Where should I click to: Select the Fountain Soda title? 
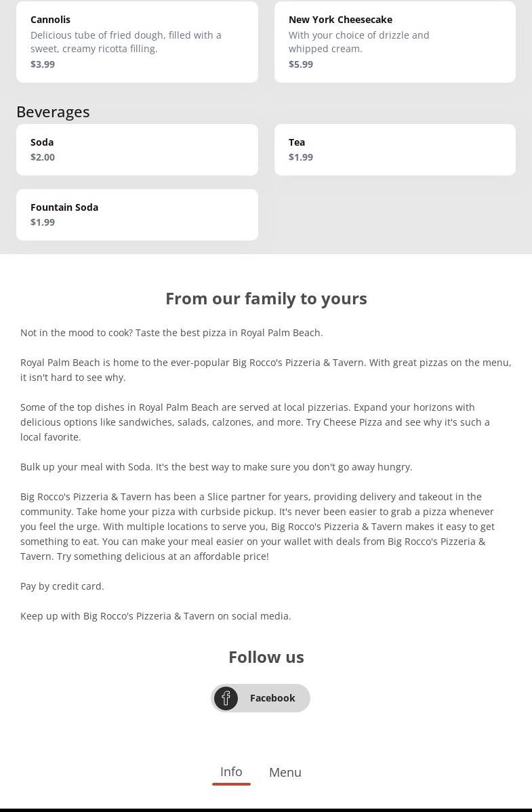tap(64, 207)
